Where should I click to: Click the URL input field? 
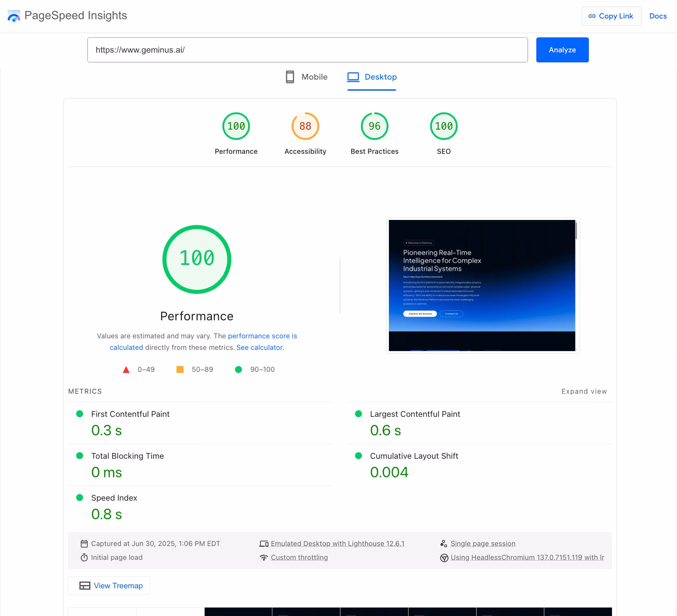tap(308, 50)
